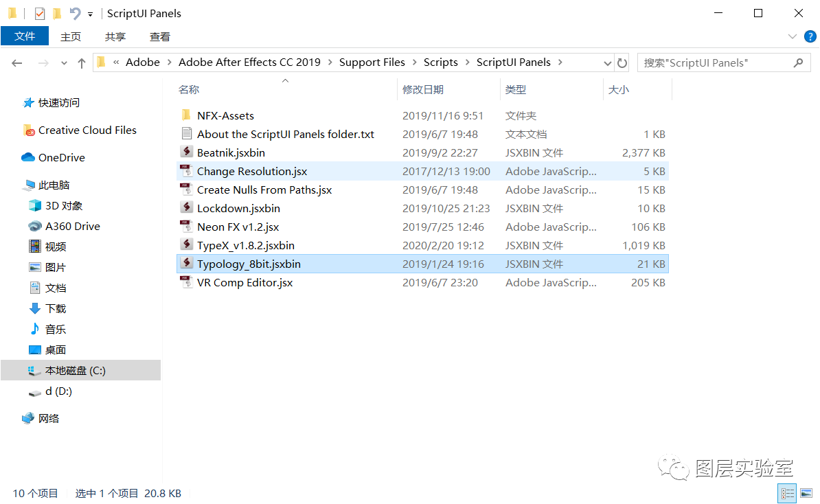Image resolution: width=820 pixels, height=504 pixels.
Task: Select the Lockdown.jsxbin file name
Action: tap(238, 208)
